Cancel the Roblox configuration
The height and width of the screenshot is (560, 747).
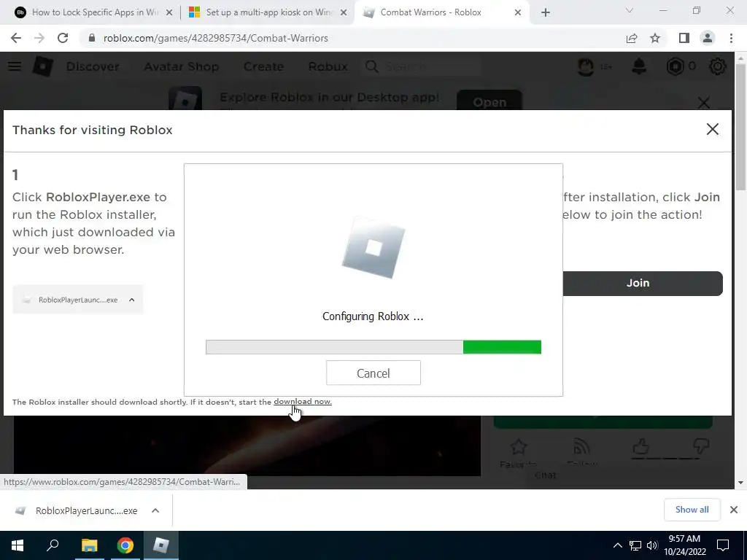pos(373,373)
